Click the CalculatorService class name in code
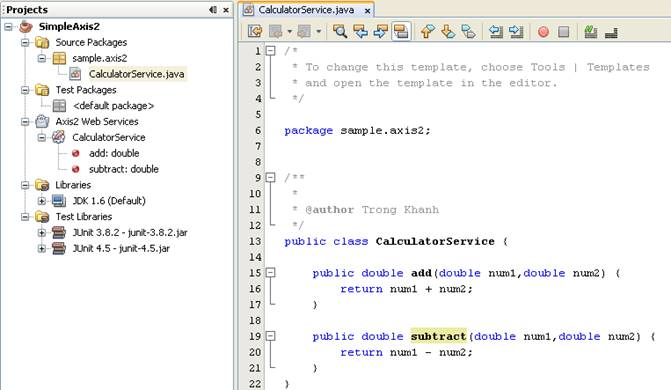671x390 pixels. (x=435, y=241)
